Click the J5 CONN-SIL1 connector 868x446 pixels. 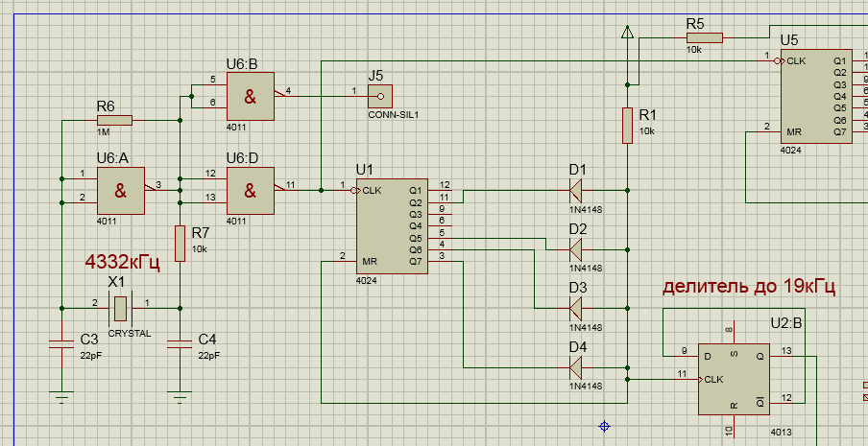tap(381, 95)
